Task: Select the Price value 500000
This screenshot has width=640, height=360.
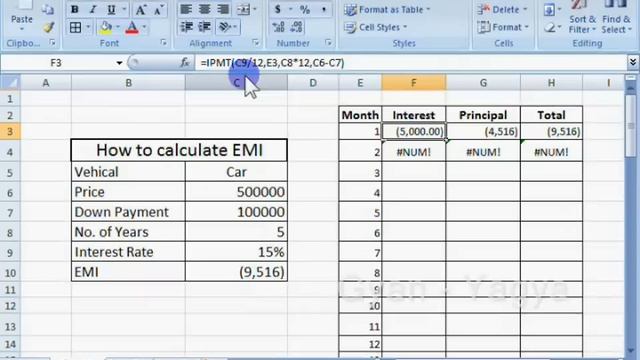Action: click(x=236, y=192)
